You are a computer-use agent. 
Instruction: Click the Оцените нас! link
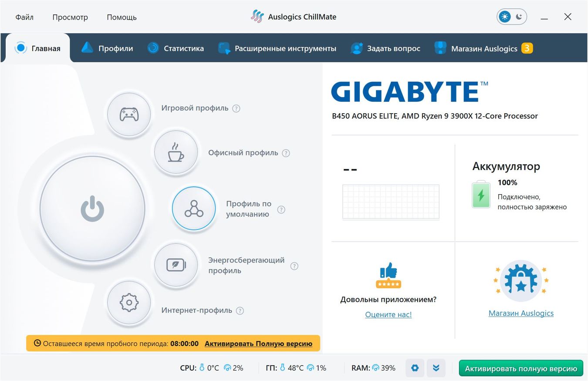click(x=388, y=314)
